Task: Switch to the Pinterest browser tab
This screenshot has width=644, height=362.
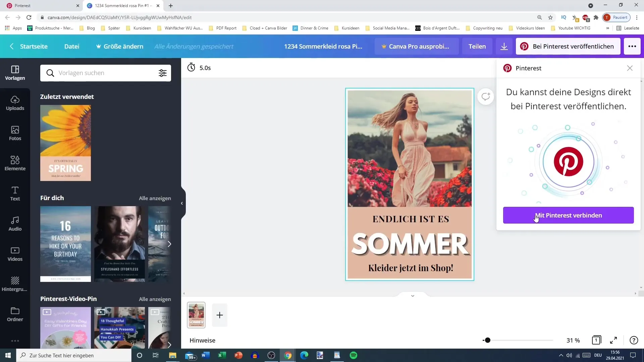Action: [42, 6]
